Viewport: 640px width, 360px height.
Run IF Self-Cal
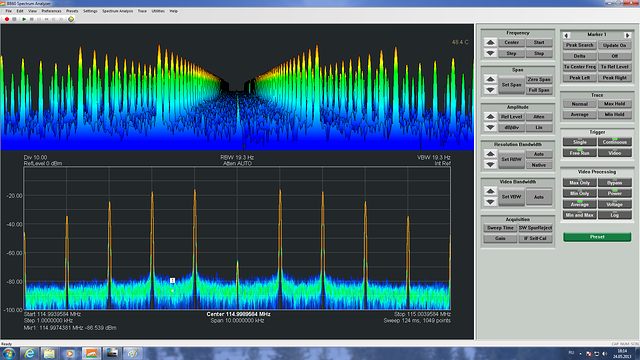535,238
